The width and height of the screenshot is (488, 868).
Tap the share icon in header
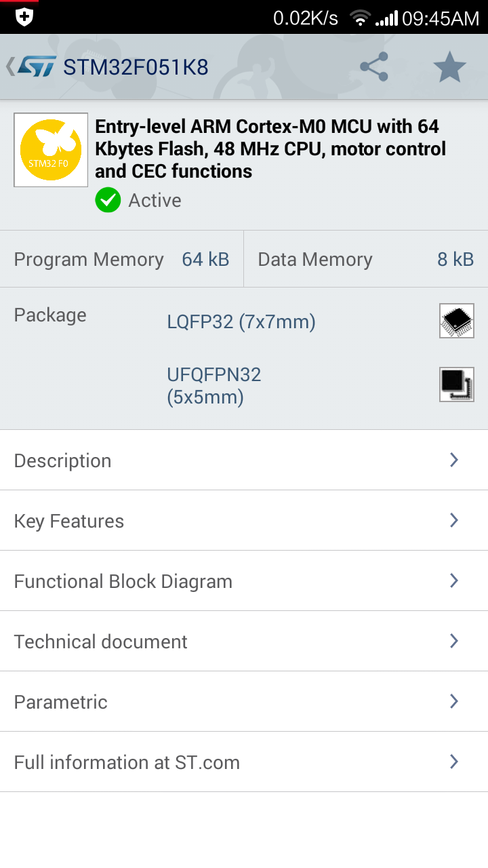tap(374, 66)
